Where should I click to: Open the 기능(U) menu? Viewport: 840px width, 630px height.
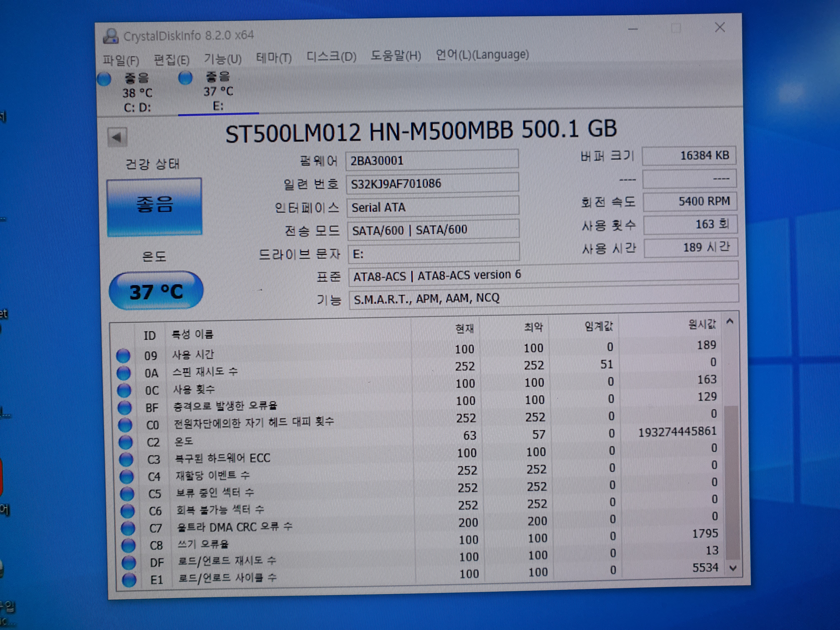222,59
